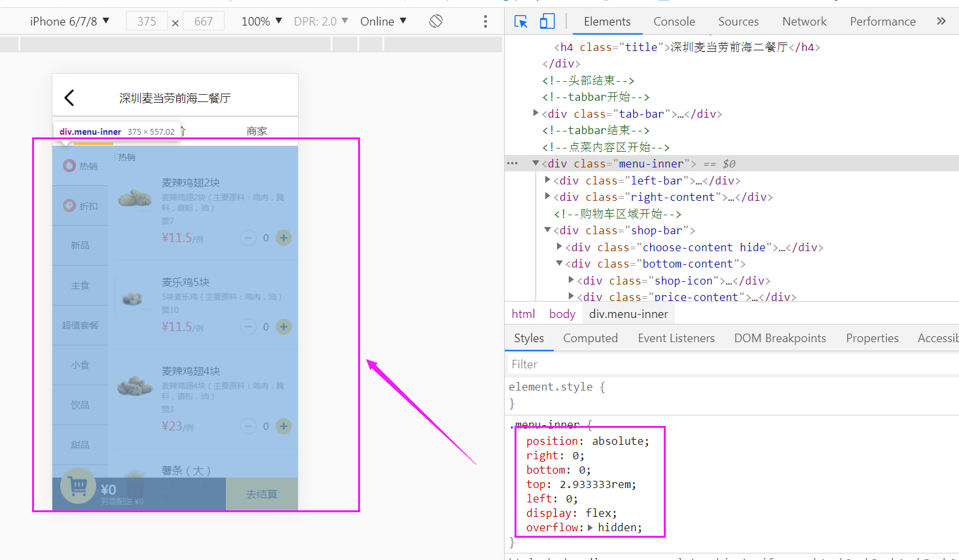This screenshot has width=959, height=560.
Task: Edit the viewport width field 375
Action: [x=147, y=21]
